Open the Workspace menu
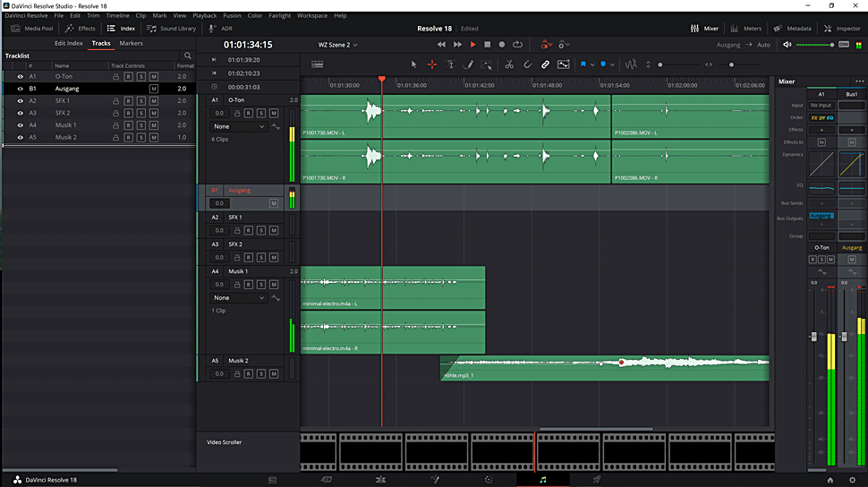Viewport: 868px width, 487px height. click(x=312, y=15)
